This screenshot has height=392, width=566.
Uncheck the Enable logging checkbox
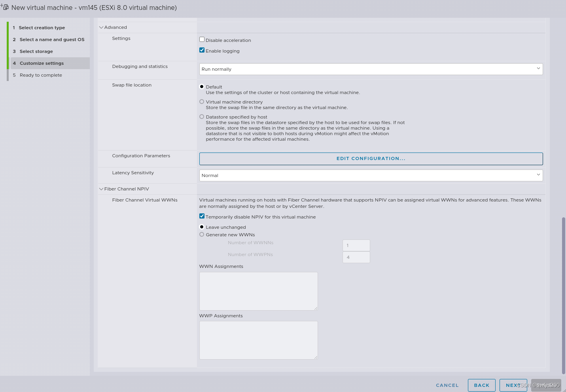202,50
